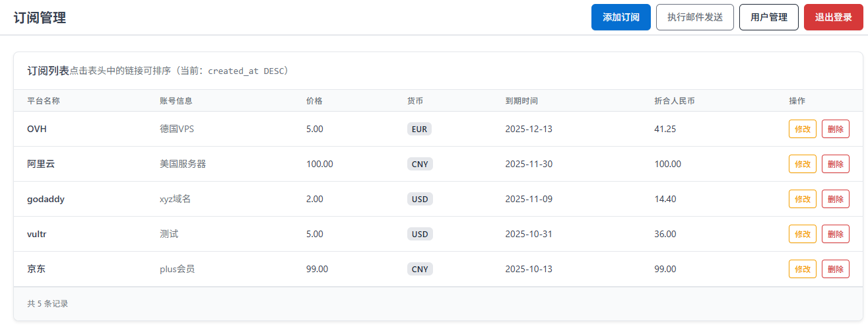The width and height of the screenshot is (868, 329).
Task: Sort the list by 价格 header
Action: click(x=315, y=101)
